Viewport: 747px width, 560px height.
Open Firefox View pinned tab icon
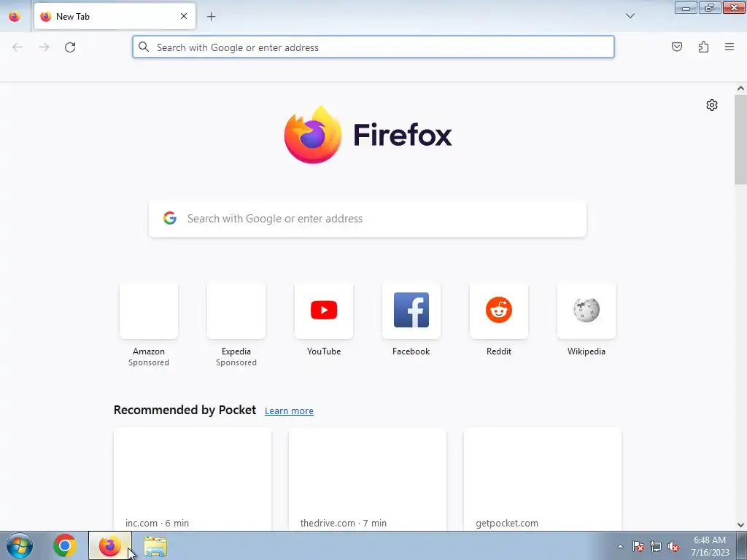click(x=15, y=16)
